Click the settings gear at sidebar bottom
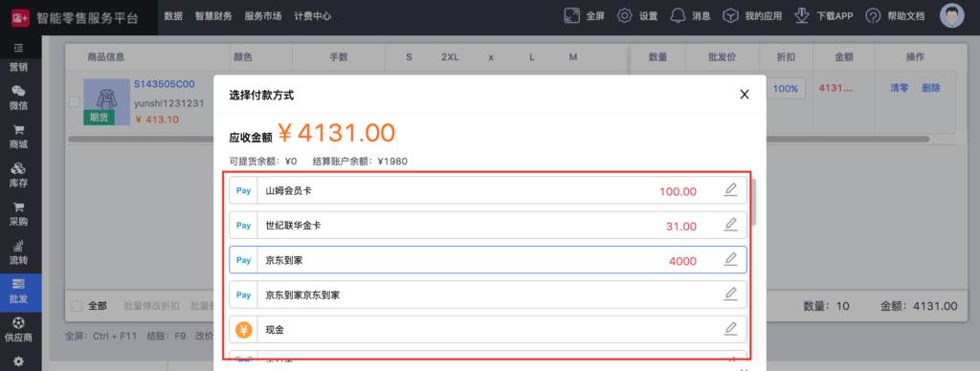This screenshot has width=980, height=371. [x=19, y=361]
